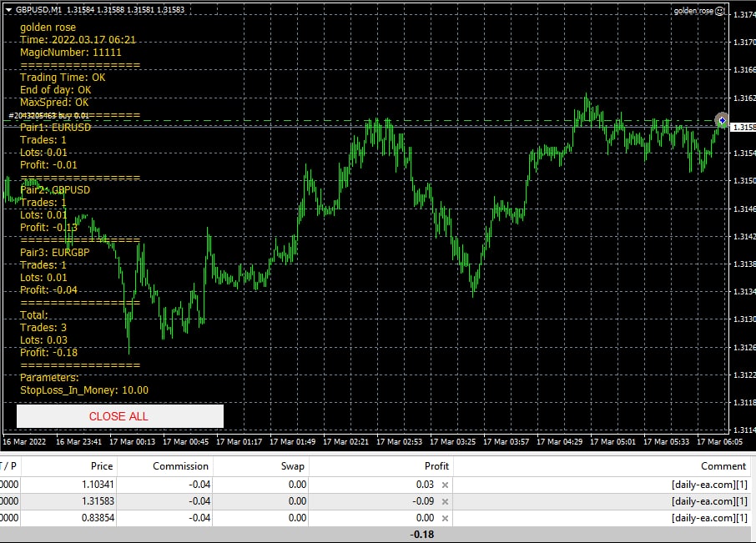Click the 17 Mar 02:53 time axis label
Image resolution: width=756 pixels, height=543 pixels.
click(399, 441)
